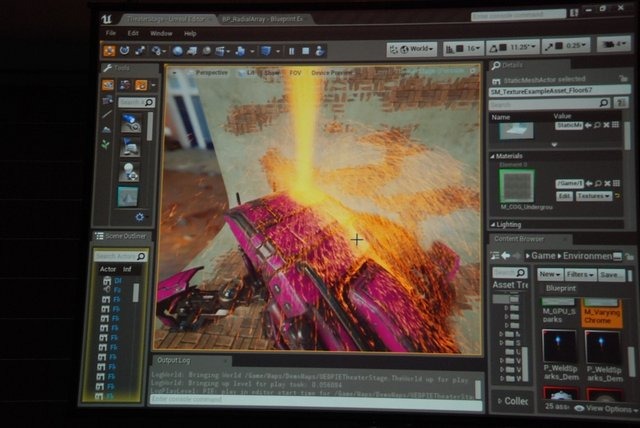Open the property matrix button beside Details search

621,103
